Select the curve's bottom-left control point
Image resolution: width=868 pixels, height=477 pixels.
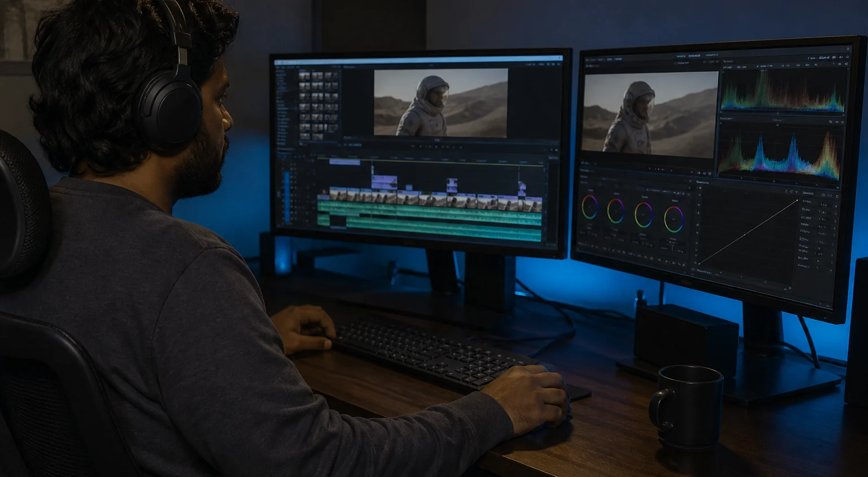pyautogui.click(x=699, y=263)
